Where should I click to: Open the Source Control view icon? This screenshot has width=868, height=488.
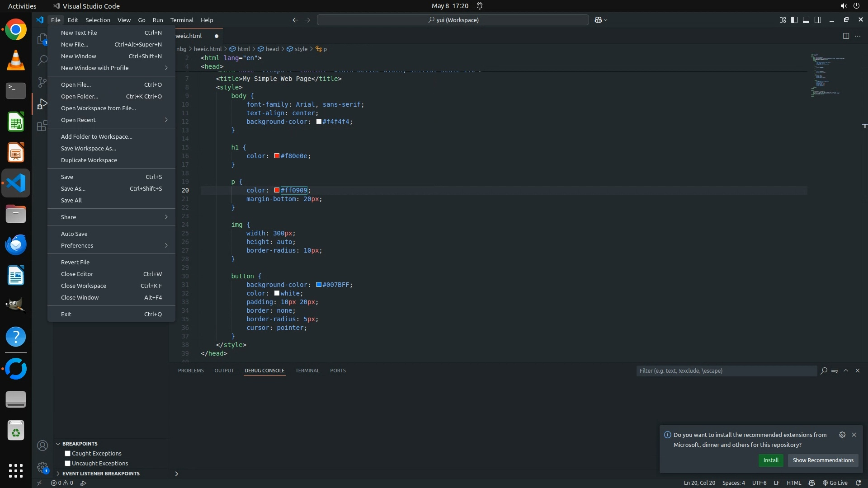click(42, 82)
